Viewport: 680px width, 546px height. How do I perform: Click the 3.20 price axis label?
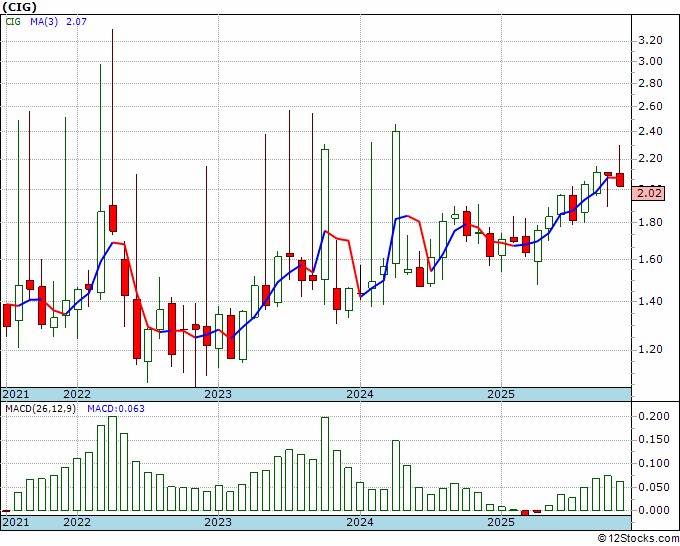(x=651, y=41)
